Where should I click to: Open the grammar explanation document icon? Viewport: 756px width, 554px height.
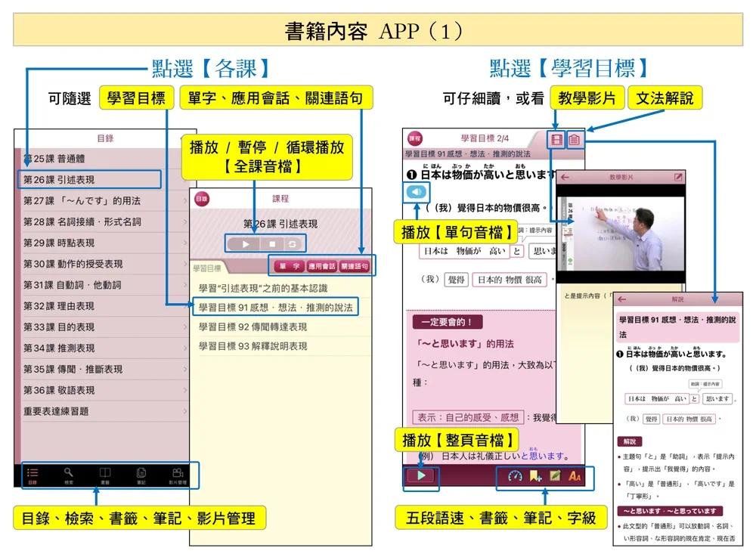pyautogui.click(x=574, y=140)
